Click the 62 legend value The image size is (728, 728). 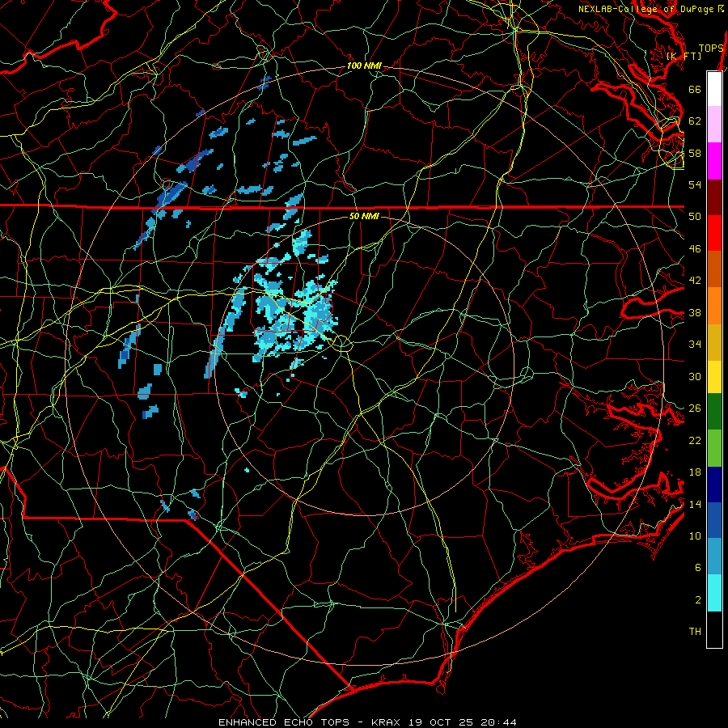coord(695,121)
